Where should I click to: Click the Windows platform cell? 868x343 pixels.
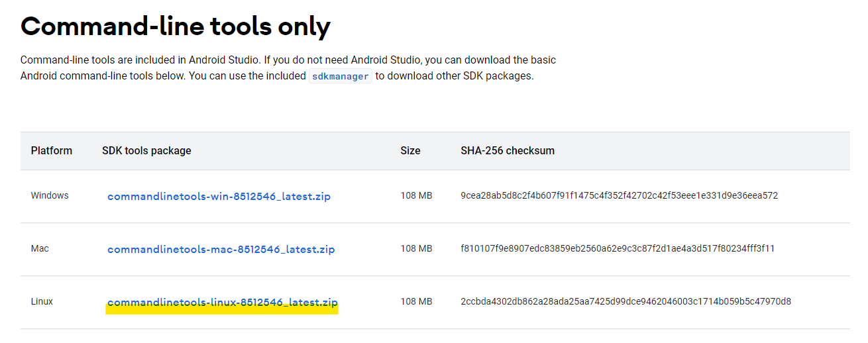[50, 196]
